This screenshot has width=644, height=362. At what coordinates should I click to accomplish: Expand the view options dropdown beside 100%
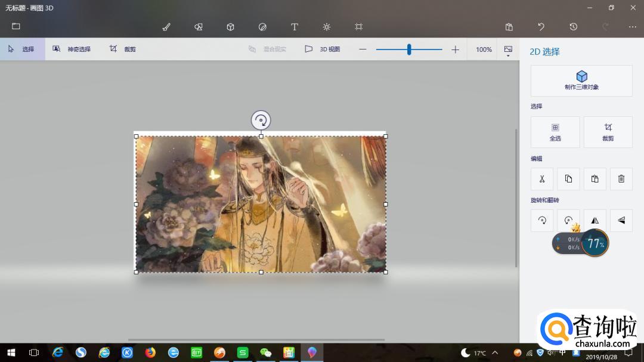click(508, 51)
